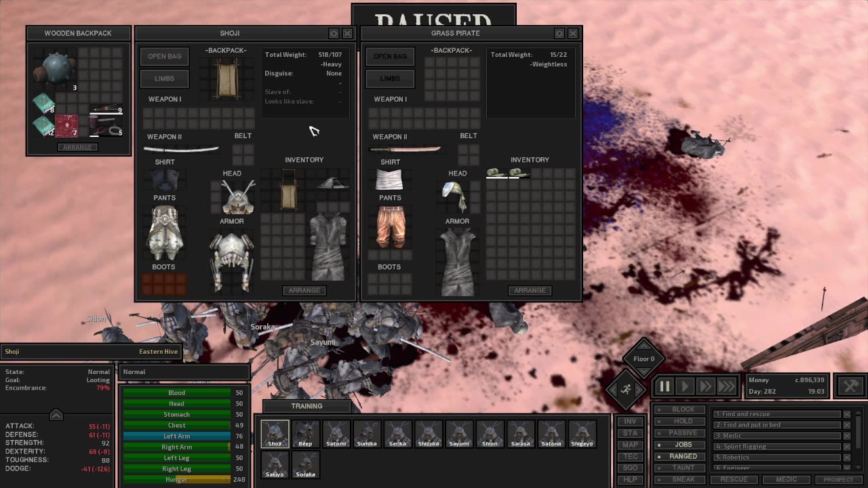The height and width of the screenshot is (488, 868).
Task: Select Shoji's Weapon II katana
Action: point(181,148)
